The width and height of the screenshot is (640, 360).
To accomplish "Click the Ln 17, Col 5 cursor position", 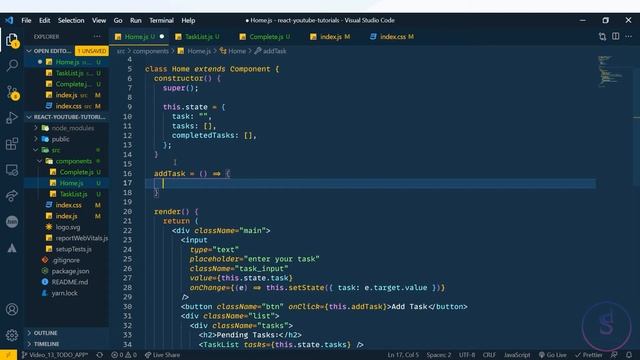I will pos(403,355).
